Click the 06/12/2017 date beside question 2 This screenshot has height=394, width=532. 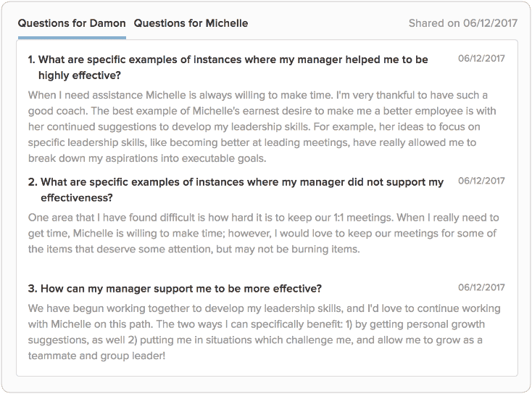point(481,181)
